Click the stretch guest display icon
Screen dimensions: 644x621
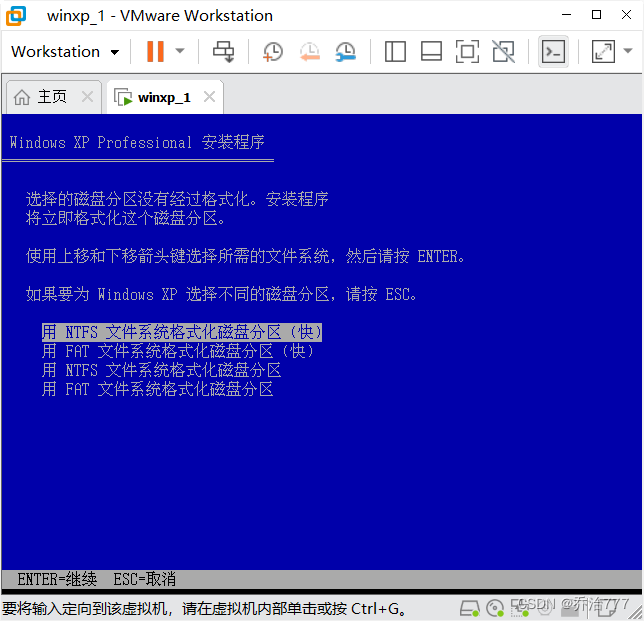click(603, 52)
